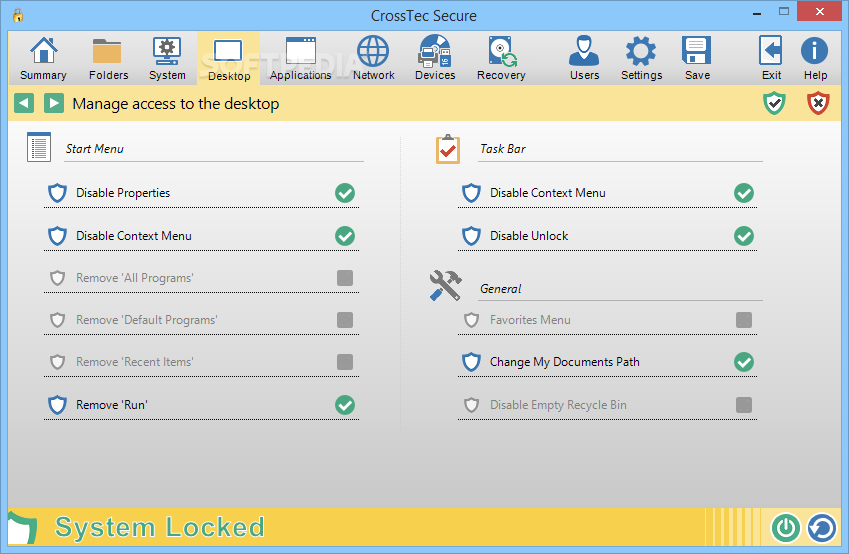Click the Remove 'Recent Items' label

[135, 362]
